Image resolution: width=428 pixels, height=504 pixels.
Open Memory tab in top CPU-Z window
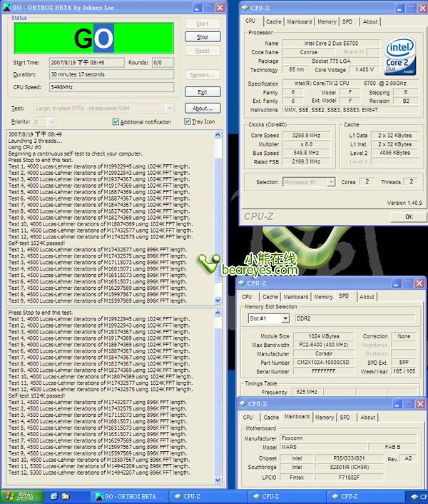click(327, 22)
